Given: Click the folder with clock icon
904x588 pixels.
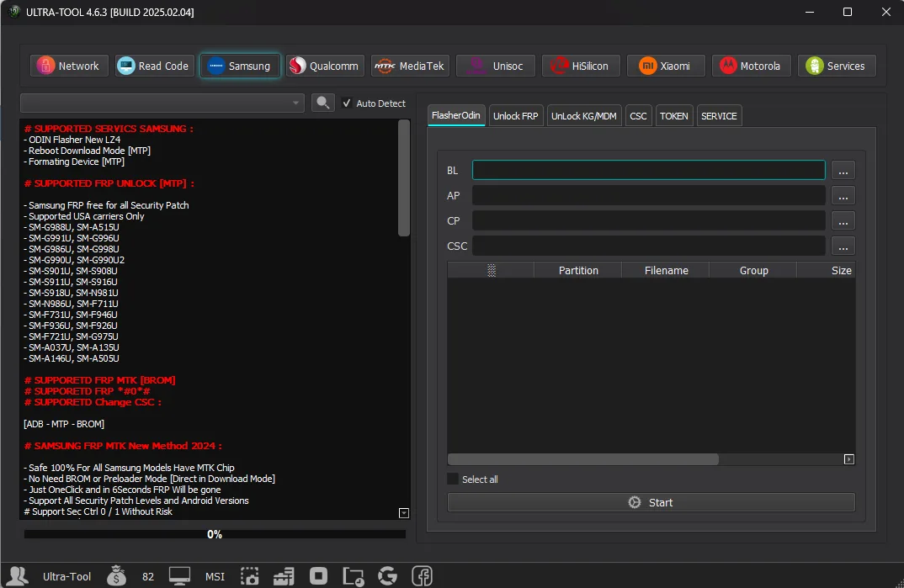Looking at the screenshot, I should pos(353,576).
